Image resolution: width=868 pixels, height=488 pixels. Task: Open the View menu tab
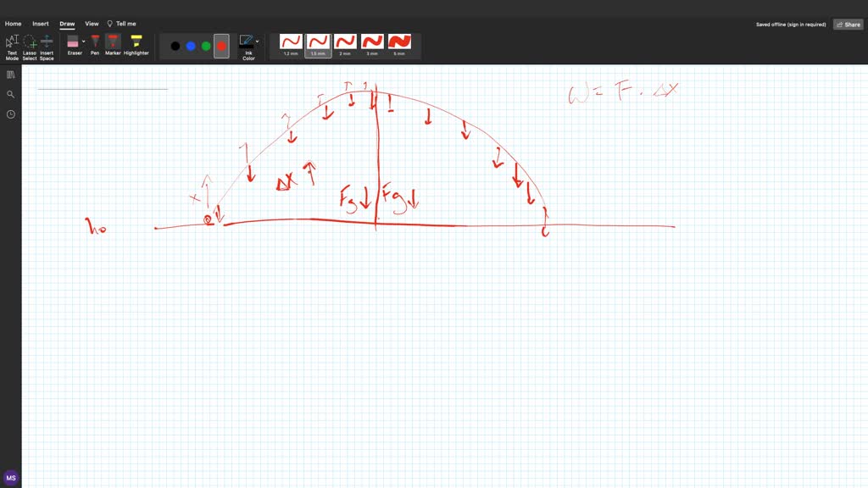click(92, 23)
